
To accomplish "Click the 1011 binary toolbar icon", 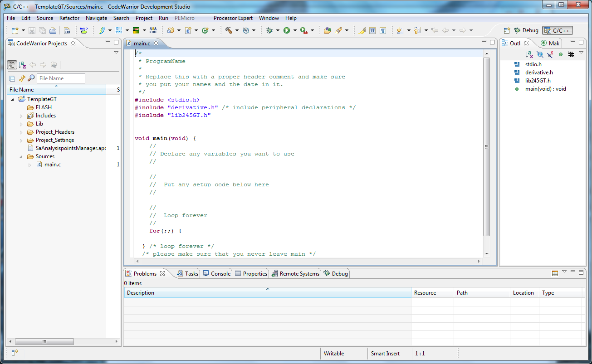I will pos(119,30).
